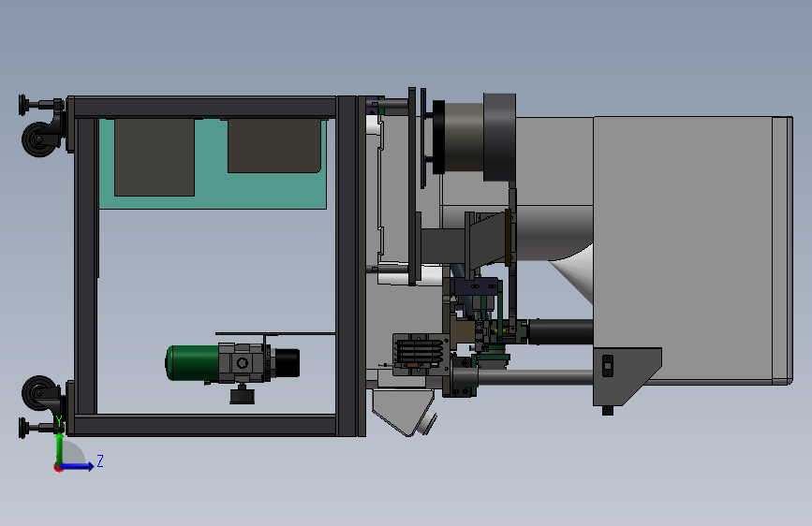Select the bottom horizontal beam of the frame
812x526 pixels.
tap(205, 425)
